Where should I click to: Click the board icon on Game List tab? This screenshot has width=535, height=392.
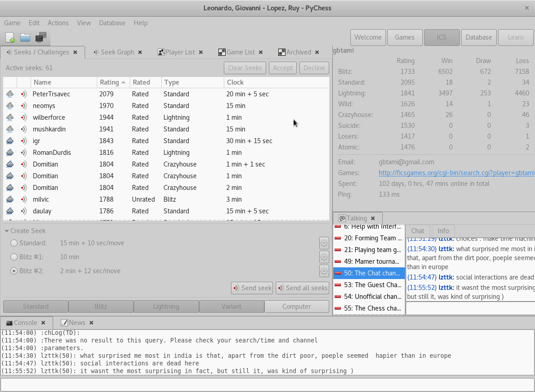[222, 52]
